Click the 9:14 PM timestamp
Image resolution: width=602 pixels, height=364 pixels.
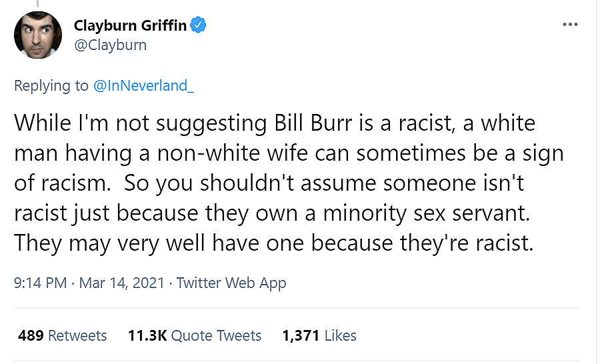tap(40, 283)
